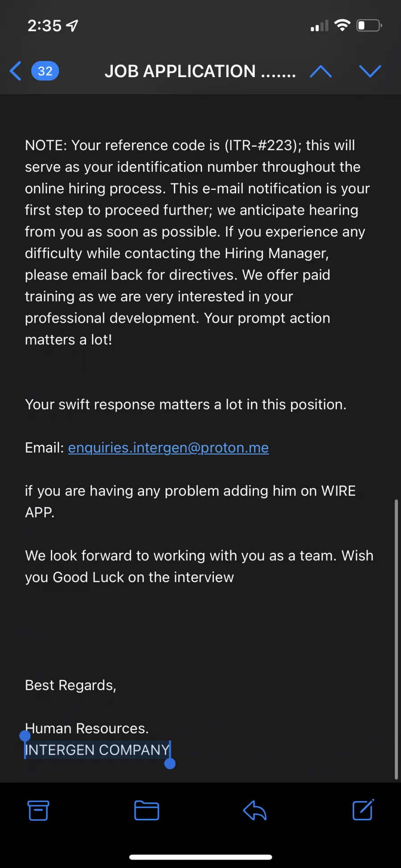Show the previous message with up chevron
Viewport: 401px width, 868px height.
321,71
